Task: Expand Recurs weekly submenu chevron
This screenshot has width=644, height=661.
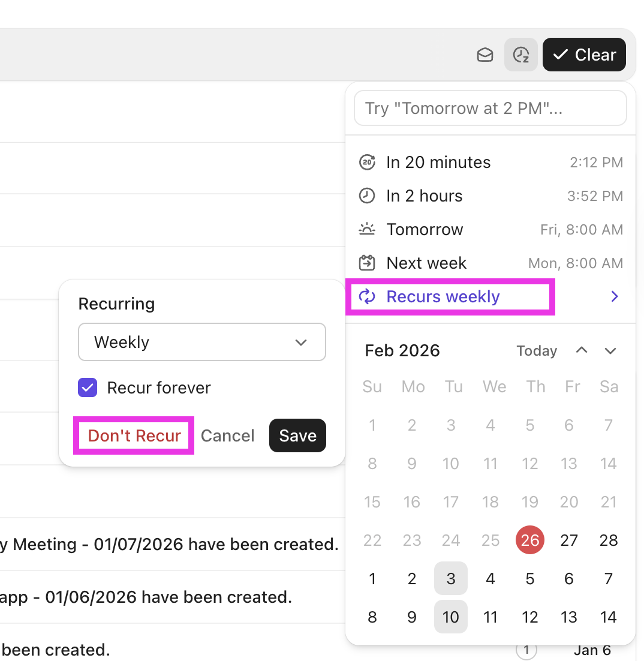Action: coord(614,297)
